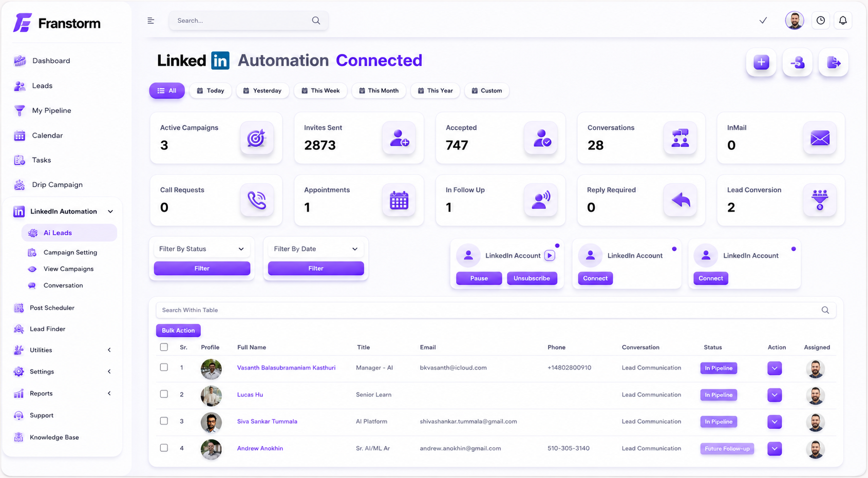The width and height of the screenshot is (868, 478).
Task: Click the hamburger menu collapse icon
Action: [150, 21]
